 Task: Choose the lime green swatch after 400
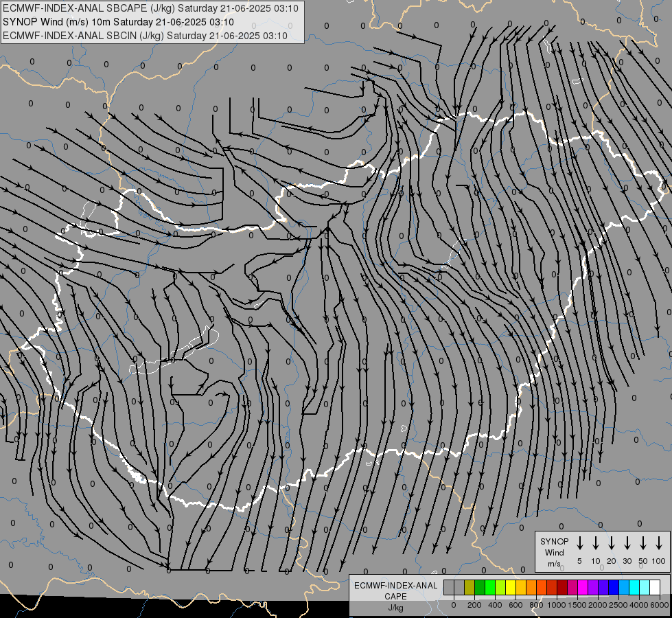click(x=500, y=588)
